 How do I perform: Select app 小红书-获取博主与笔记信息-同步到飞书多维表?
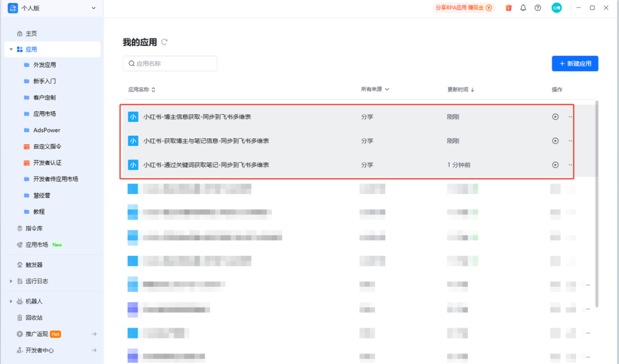[206, 141]
